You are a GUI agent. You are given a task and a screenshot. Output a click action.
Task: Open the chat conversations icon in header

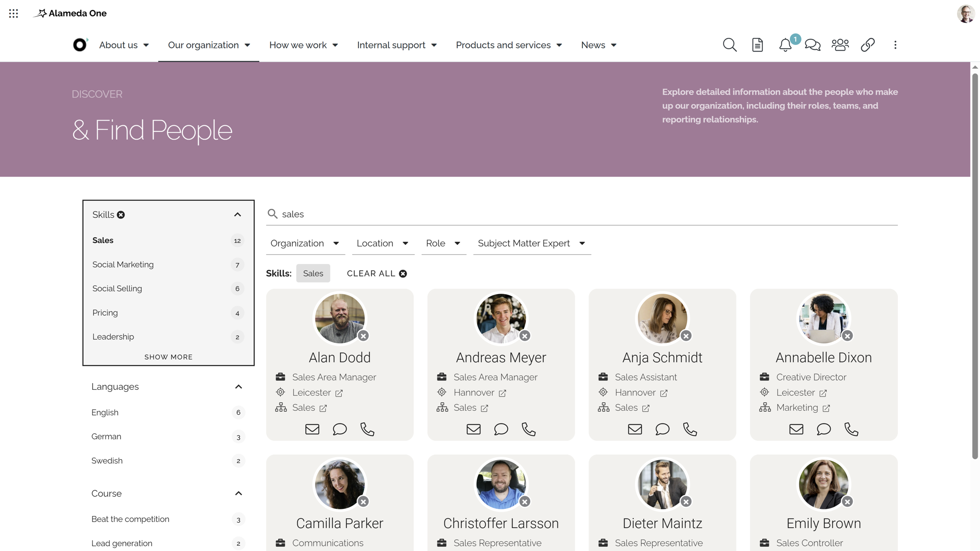[x=813, y=45]
